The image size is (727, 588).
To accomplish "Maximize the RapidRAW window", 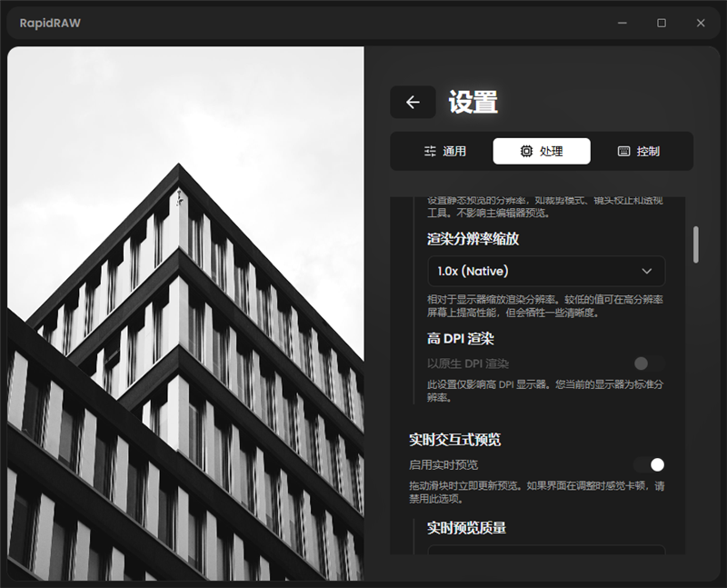I will click(x=662, y=23).
